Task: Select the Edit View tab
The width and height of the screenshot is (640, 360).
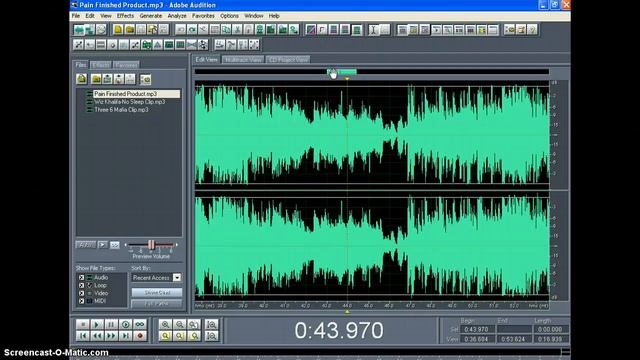Action: point(207,60)
